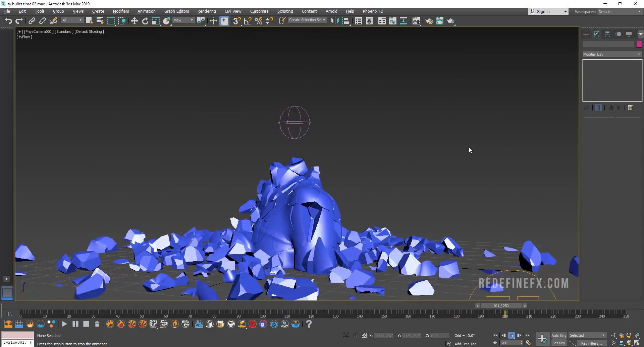Open the Rendering menu
Screen dimensions: 644x347
coord(206,11)
